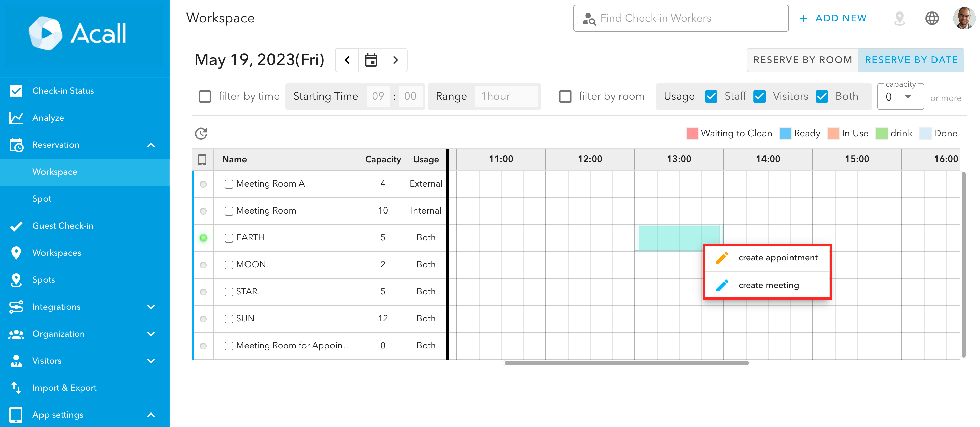Collapse the App settings chevron
The width and height of the screenshot is (980, 427).
tap(151, 415)
